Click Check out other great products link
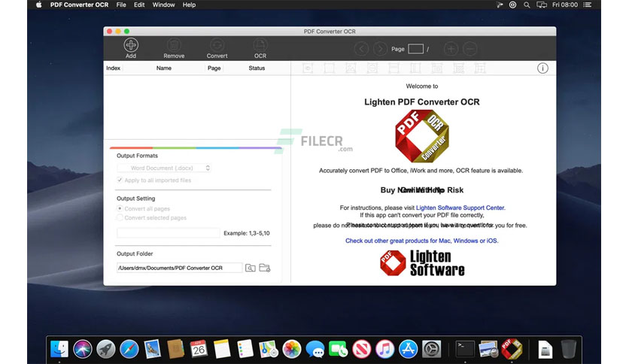Viewport: 629px width, 364px height. [x=421, y=241]
